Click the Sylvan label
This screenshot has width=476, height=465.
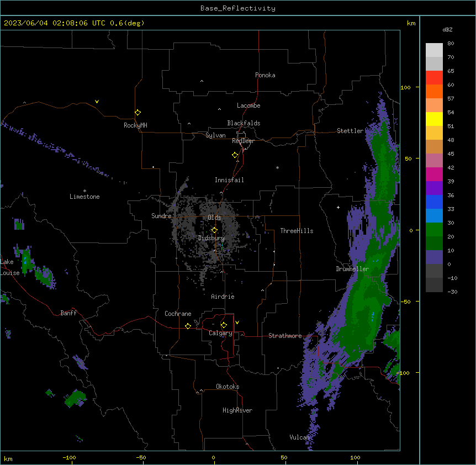pos(215,135)
